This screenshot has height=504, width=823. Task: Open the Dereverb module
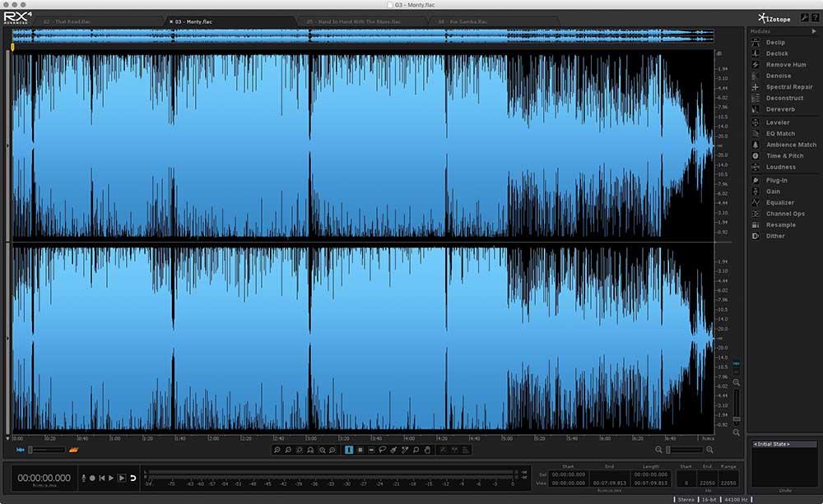pos(780,109)
